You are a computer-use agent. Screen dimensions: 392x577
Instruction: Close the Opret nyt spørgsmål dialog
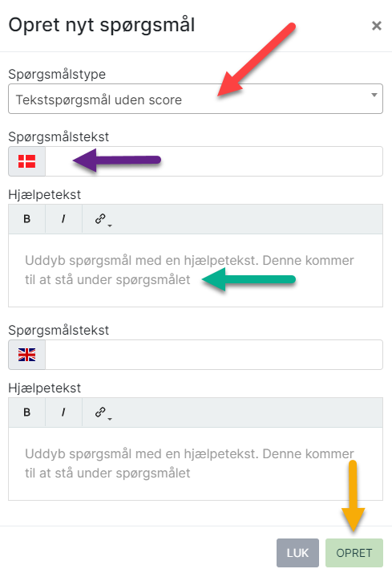tap(377, 26)
